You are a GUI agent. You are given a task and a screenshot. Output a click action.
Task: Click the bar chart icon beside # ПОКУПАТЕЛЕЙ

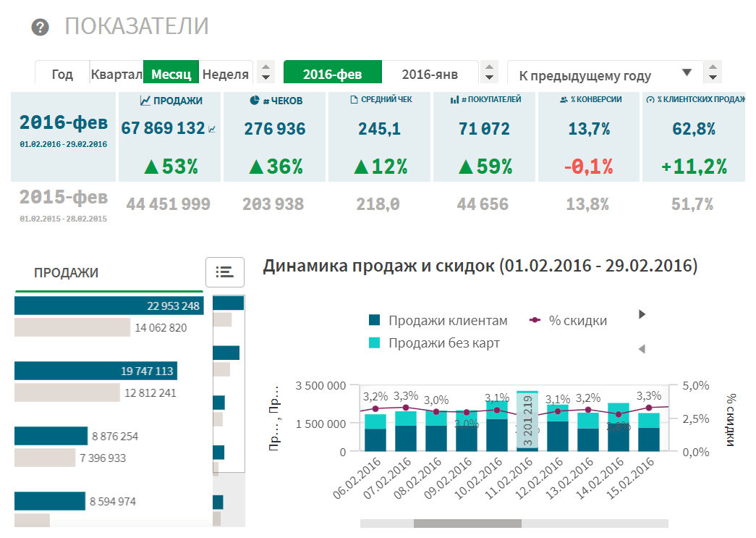point(454,100)
